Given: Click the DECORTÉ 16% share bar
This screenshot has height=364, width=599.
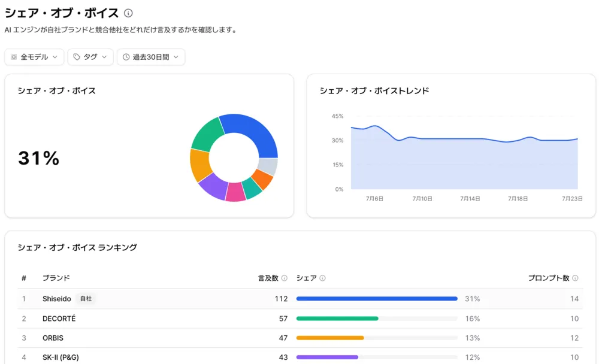Looking at the screenshot, I should pos(337,318).
